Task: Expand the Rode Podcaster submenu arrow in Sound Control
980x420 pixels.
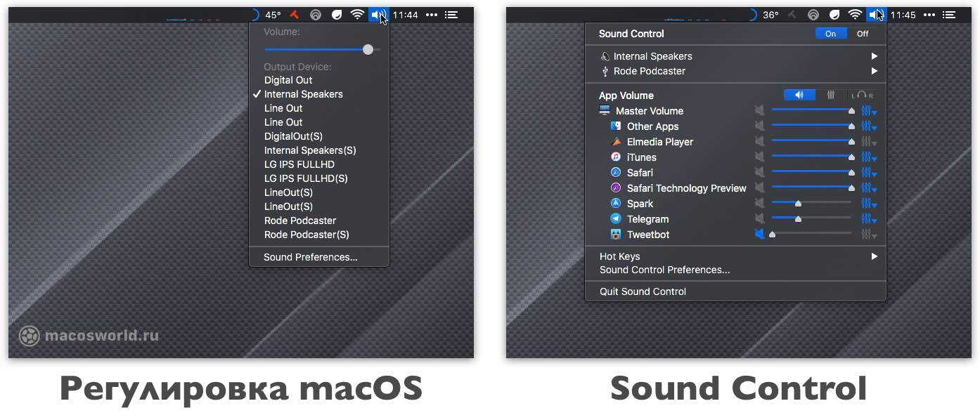Action: click(x=875, y=71)
